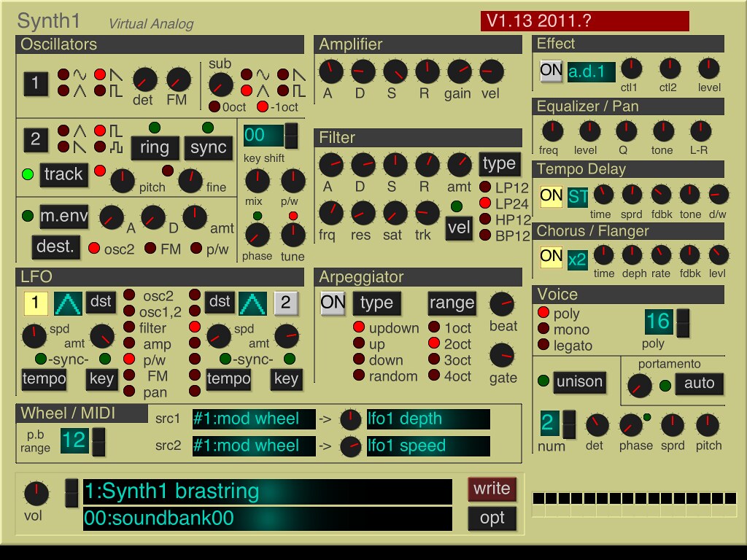Click the arpeggiator beat knob
This screenshot has width=747, height=560.
coord(502,305)
